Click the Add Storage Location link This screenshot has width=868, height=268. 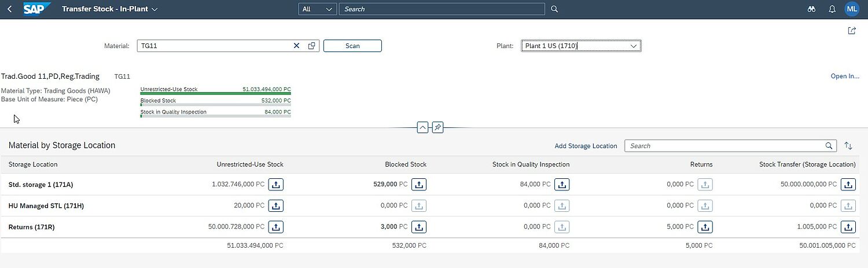coord(586,146)
